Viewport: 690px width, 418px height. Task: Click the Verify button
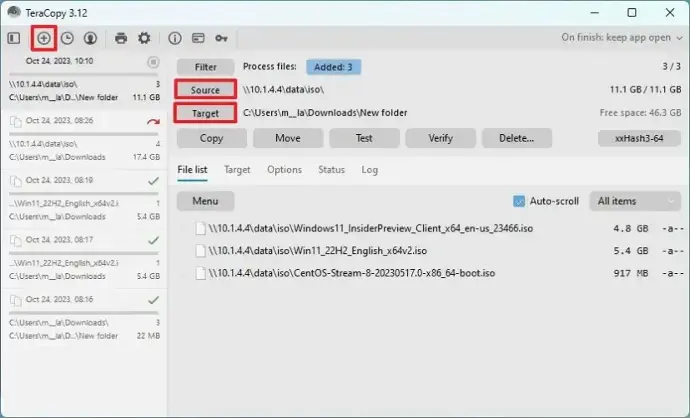click(x=440, y=139)
